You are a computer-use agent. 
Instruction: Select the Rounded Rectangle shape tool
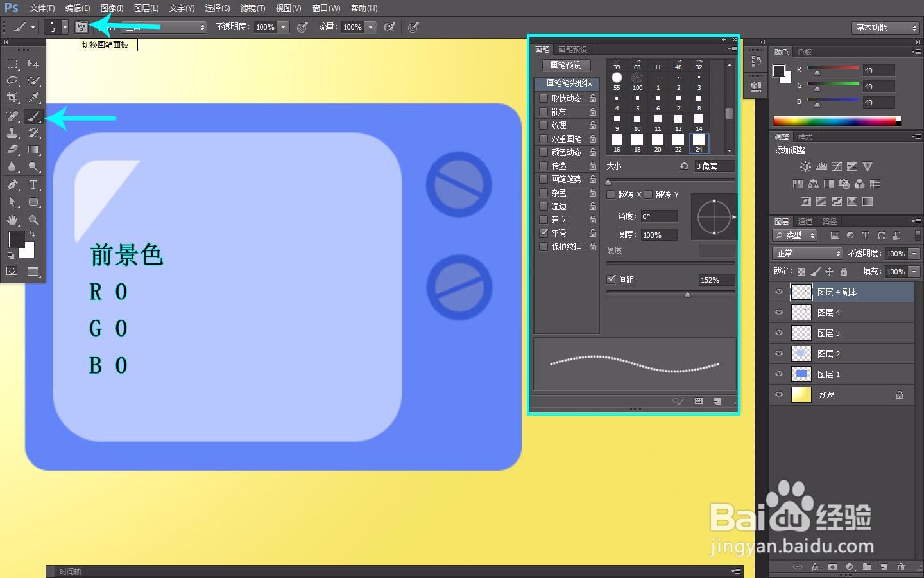(33, 202)
